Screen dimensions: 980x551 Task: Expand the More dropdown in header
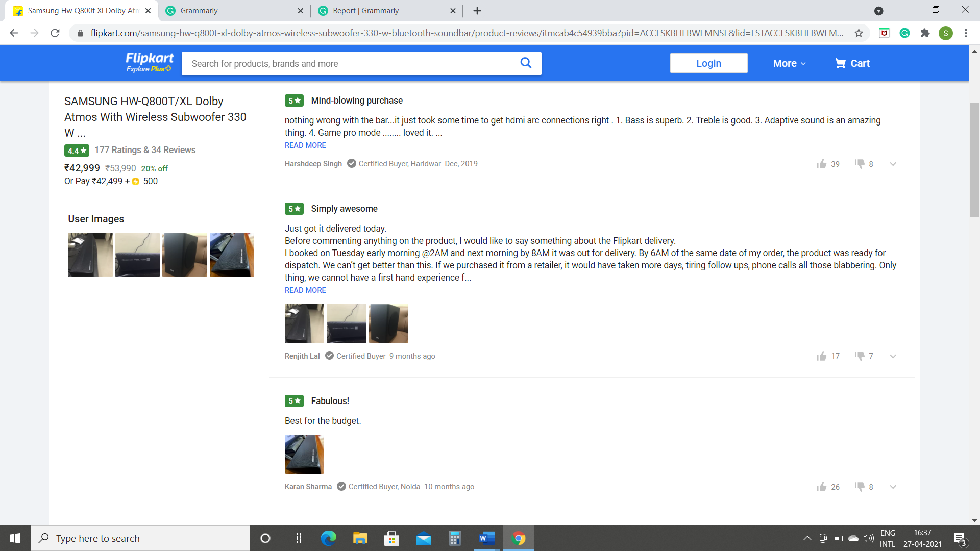pos(789,63)
